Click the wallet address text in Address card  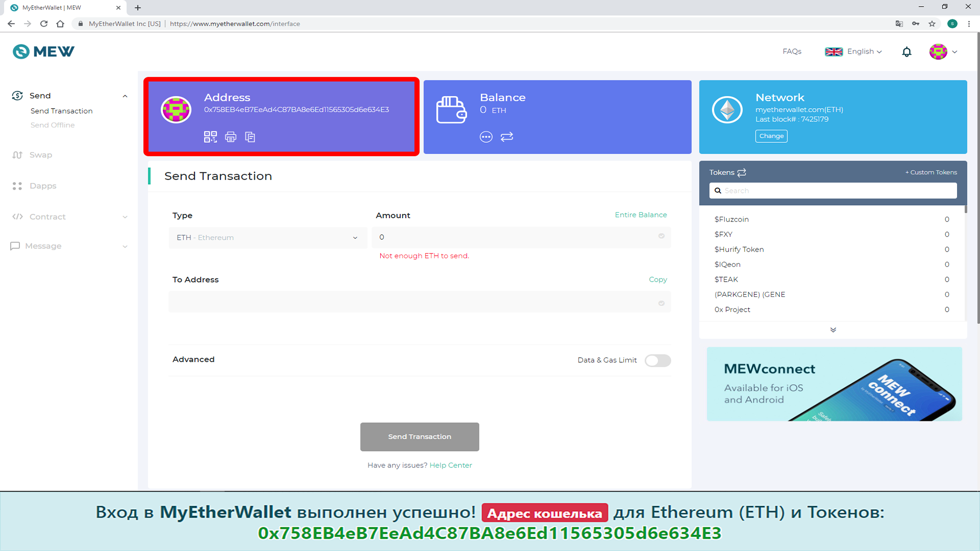pos(297,110)
